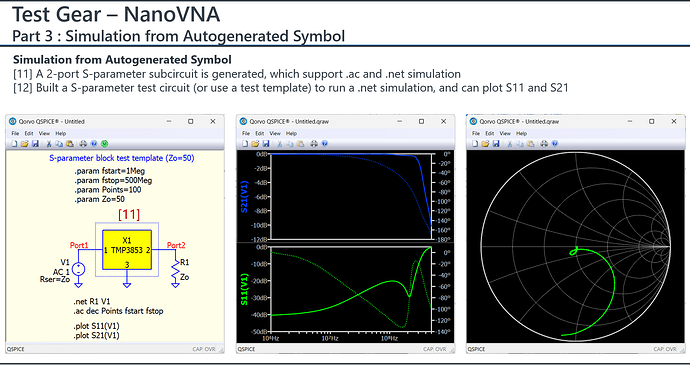The image size is (690, 365).
Task: Open File menu in the schematic window
Action: pos(15,133)
